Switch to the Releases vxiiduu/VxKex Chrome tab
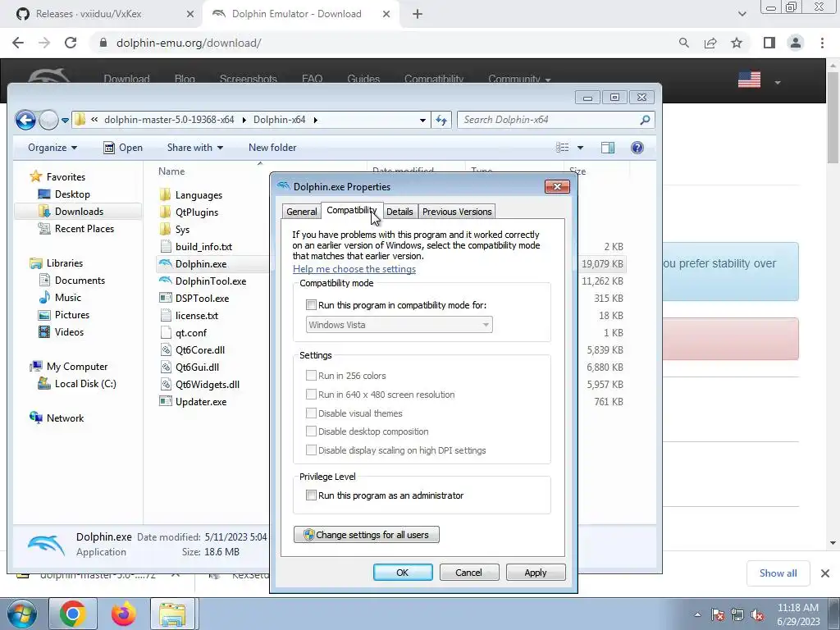Screen dimensions: 840x630 pos(102,14)
